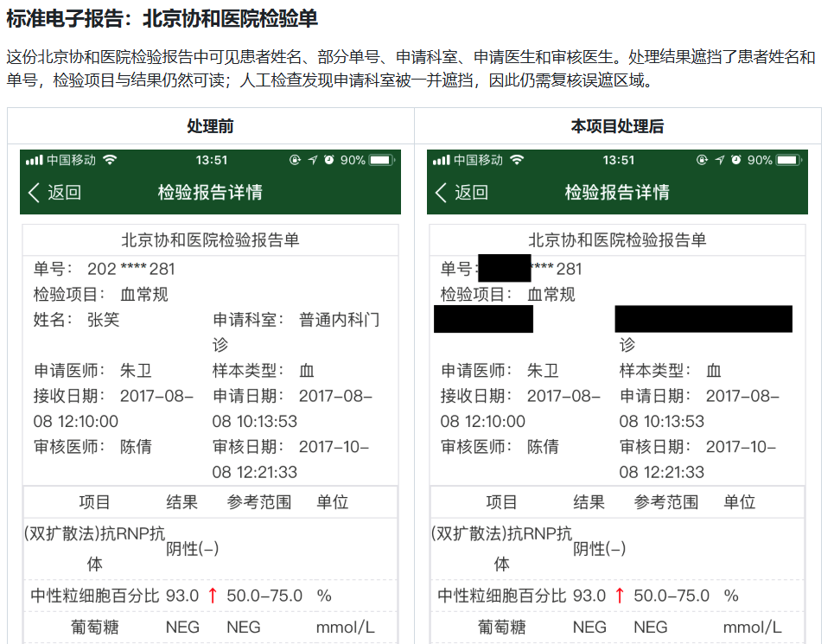
Task: Click the location arrow icon in the left status bar
Action: point(313,160)
